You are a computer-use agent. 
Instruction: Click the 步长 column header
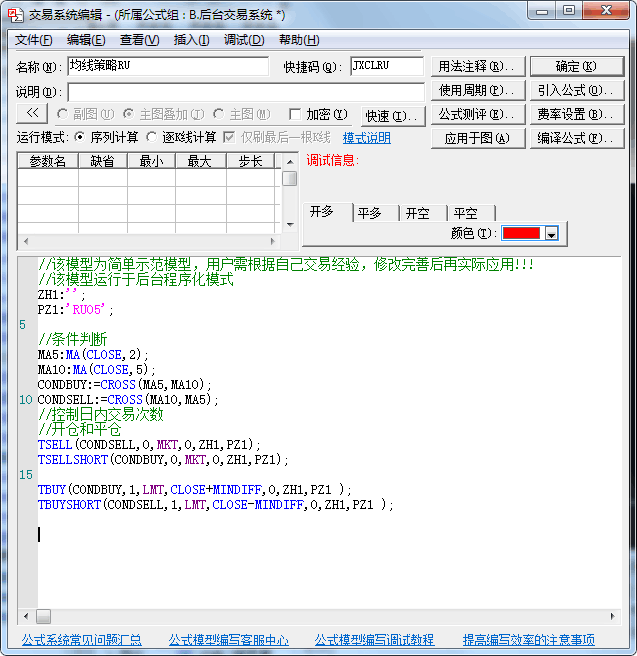251,161
